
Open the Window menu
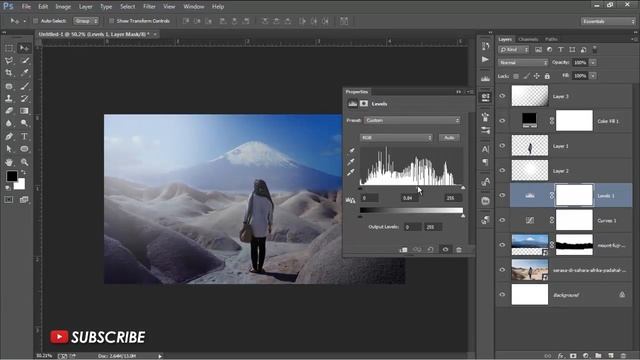tap(193, 7)
